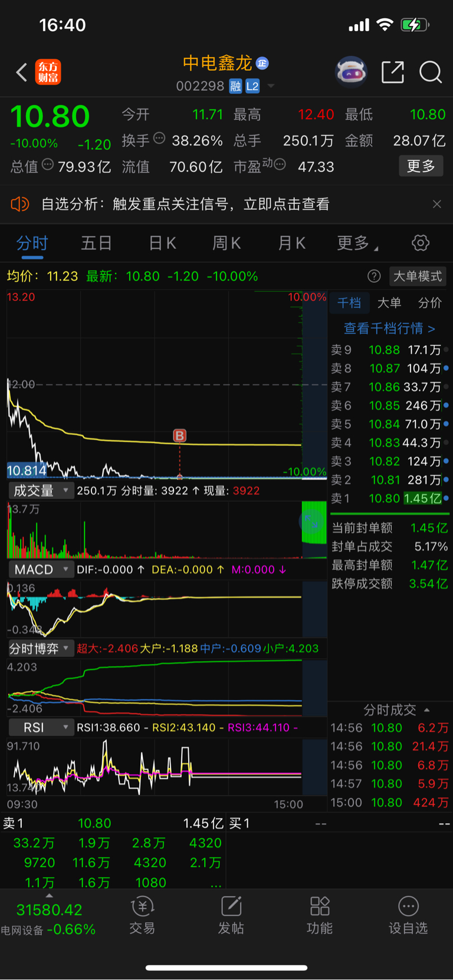Image resolution: width=453 pixels, height=980 pixels.
Task: Switch to the 月K tab
Action: click(291, 243)
